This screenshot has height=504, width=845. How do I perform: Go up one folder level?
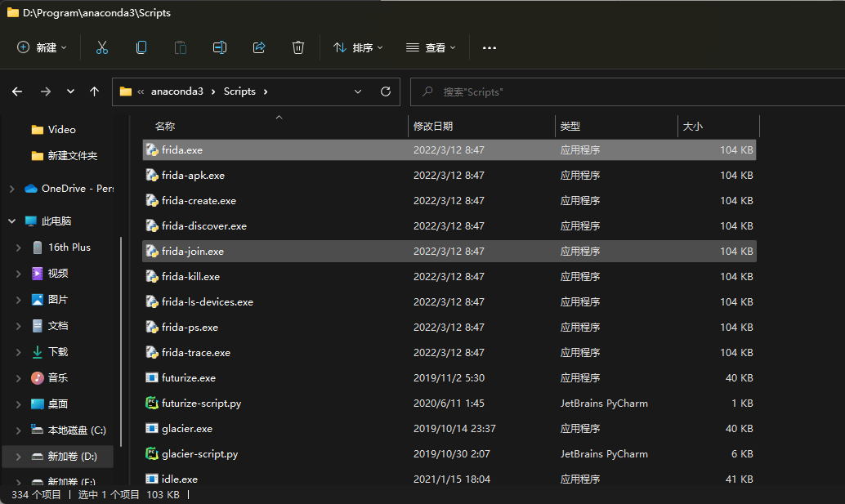(94, 91)
